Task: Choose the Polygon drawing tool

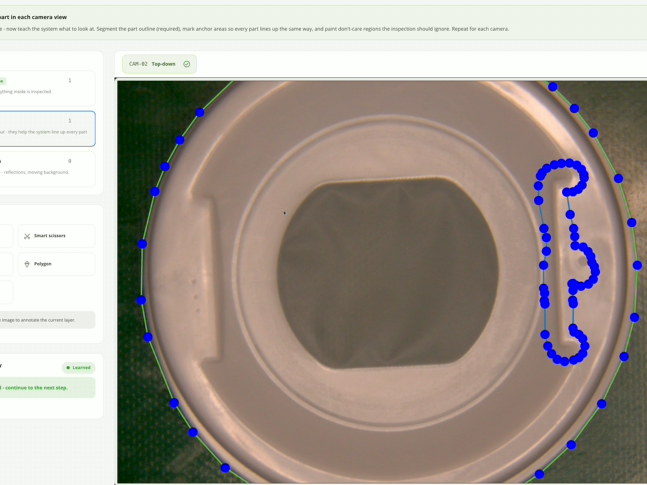Action: click(x=57, y=264)
